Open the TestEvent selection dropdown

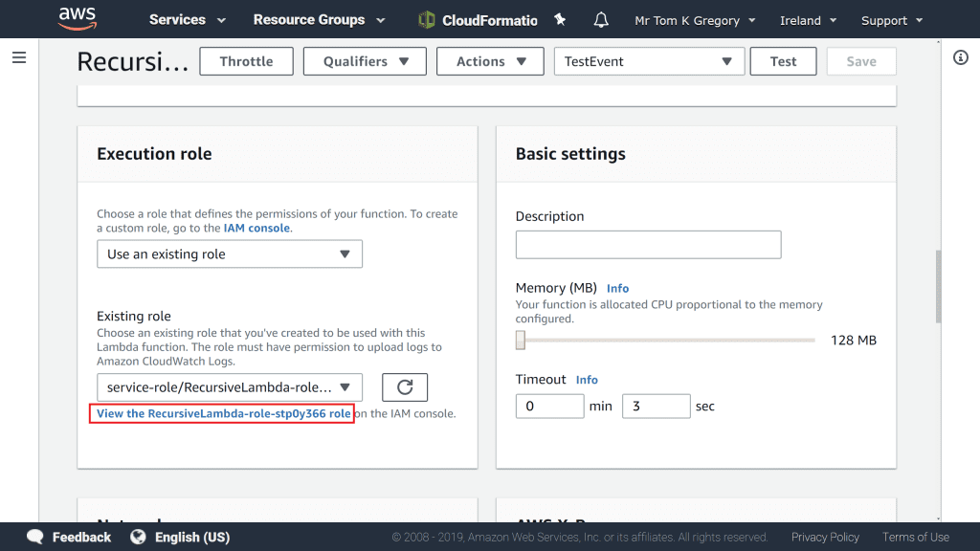coord(647,61)
